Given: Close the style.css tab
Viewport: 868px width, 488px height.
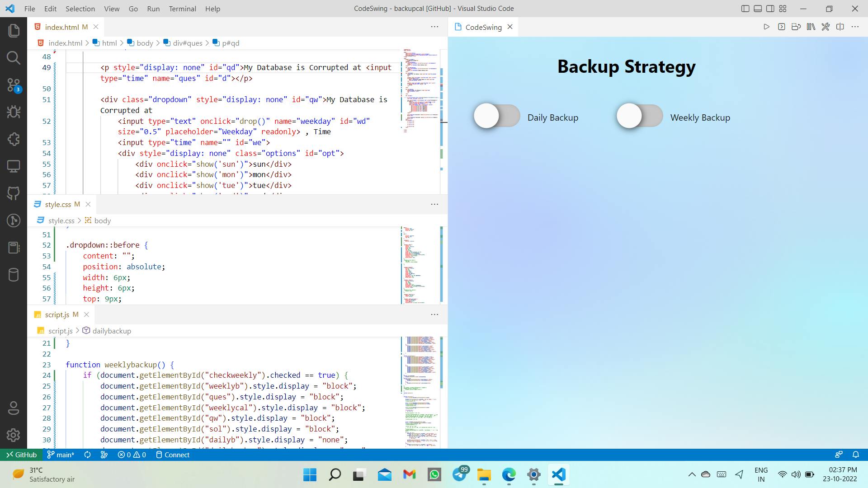Looking at the screenshot, I should tap(88, 204).
